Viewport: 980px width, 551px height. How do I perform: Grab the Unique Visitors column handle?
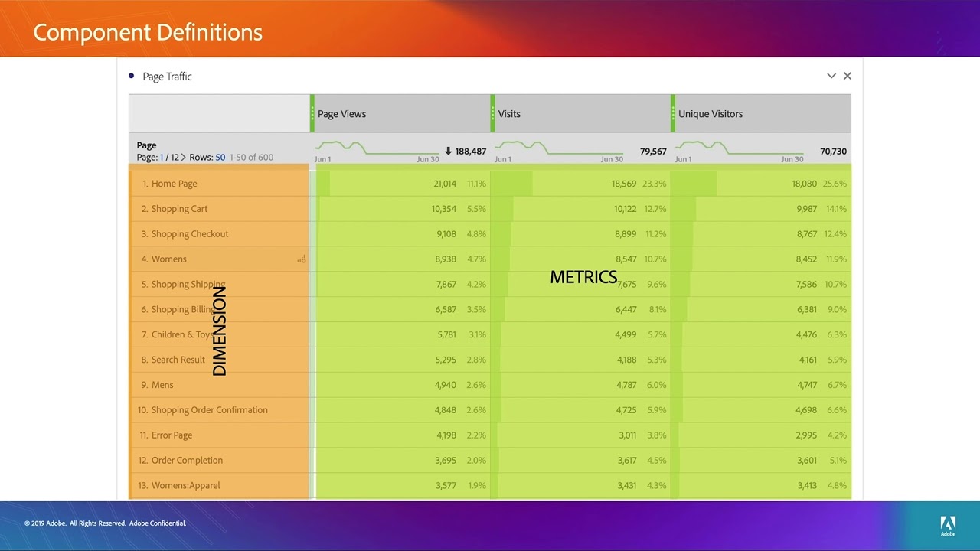pos(673,114)
